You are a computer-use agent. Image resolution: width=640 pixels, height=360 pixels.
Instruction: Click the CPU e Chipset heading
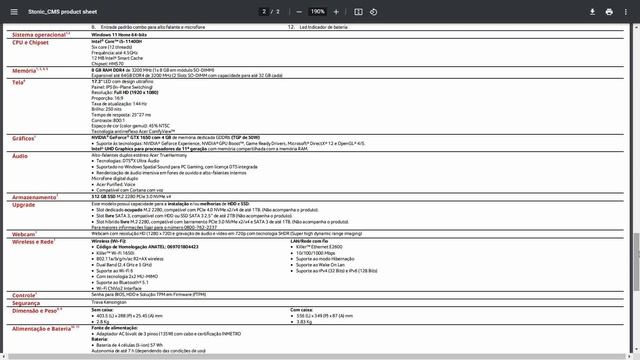point(30,42)
